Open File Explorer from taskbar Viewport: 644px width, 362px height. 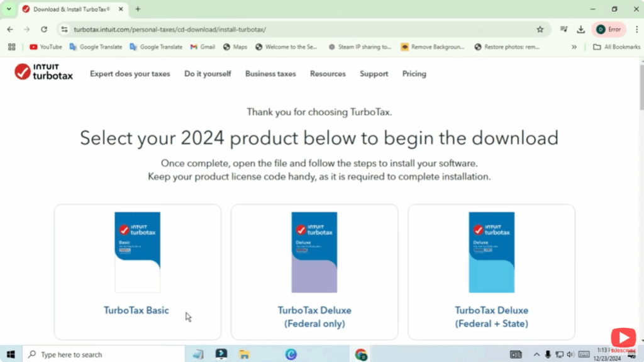tap(245, 354)
